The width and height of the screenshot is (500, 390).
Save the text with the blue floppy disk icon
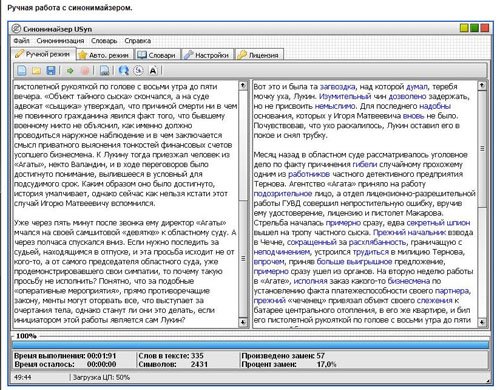[x=51, y=71]
